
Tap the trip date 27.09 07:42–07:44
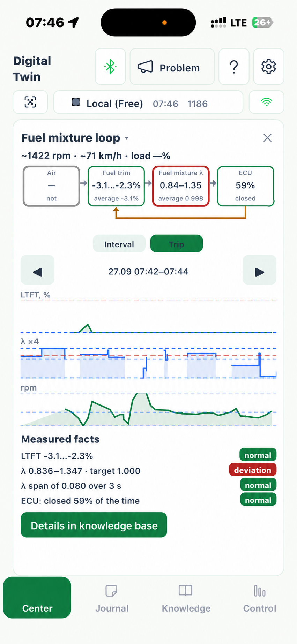(148, 272)
